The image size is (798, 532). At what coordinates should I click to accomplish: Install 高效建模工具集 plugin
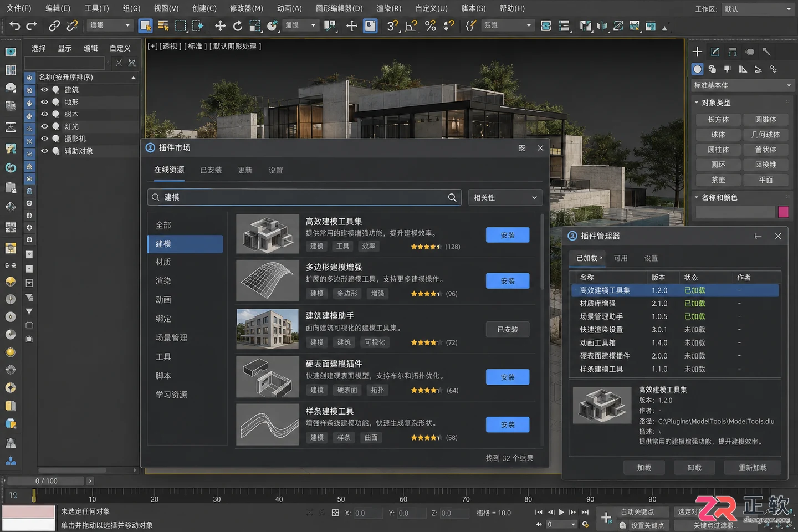point(508,235)
